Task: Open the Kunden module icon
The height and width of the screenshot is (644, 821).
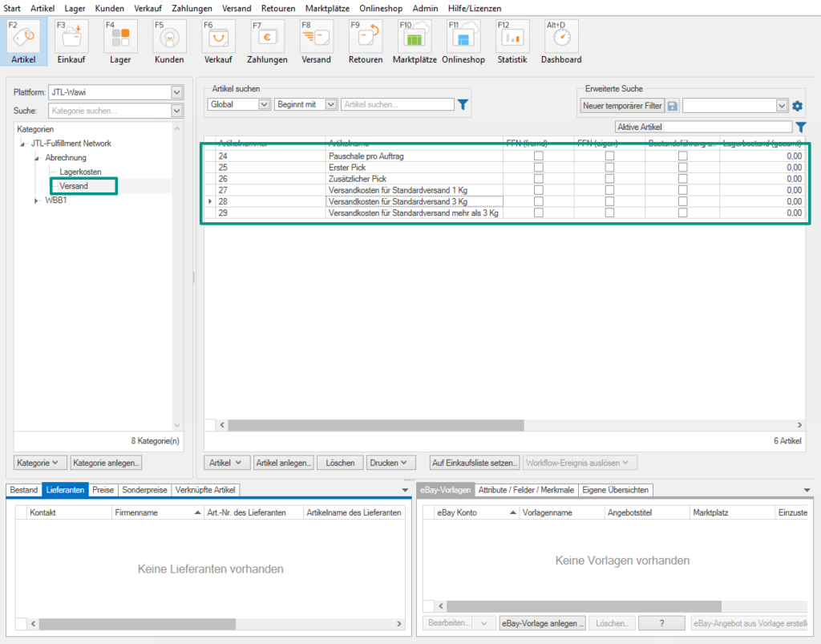Action: click(169, 37)
